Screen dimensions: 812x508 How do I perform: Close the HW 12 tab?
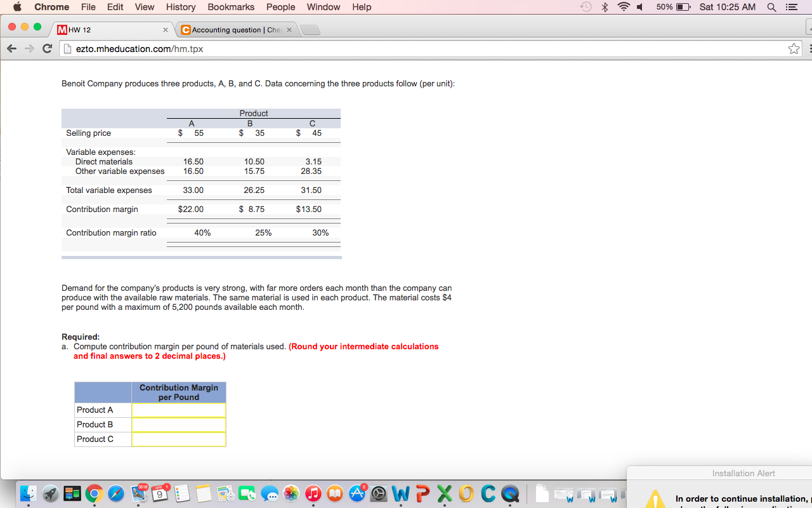(165, 30)
